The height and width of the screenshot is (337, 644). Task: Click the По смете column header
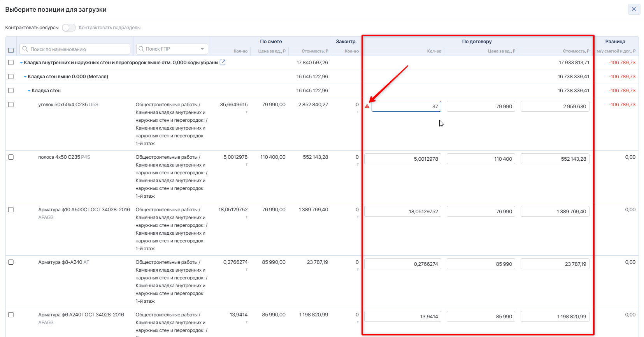(271, 42)
